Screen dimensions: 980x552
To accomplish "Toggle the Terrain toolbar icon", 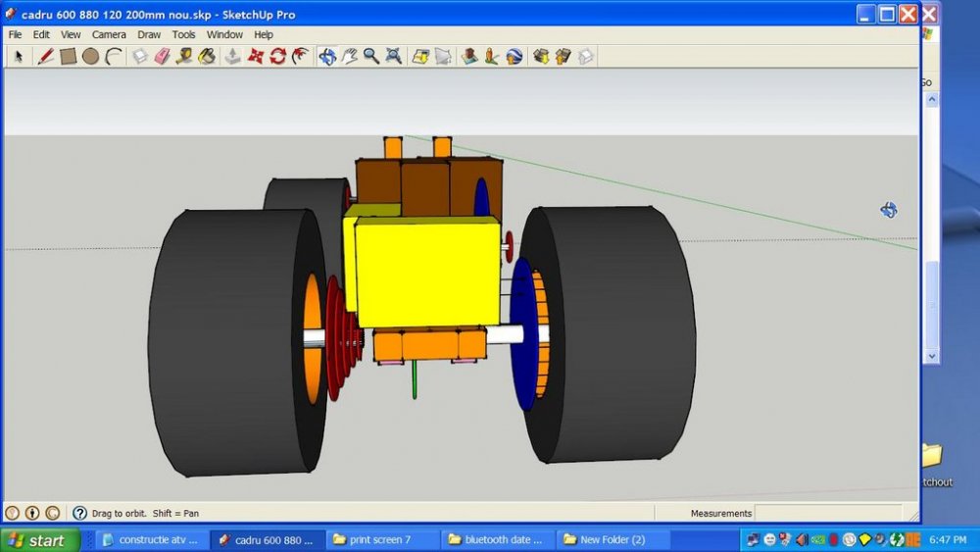I will click(x=443, y=57).
